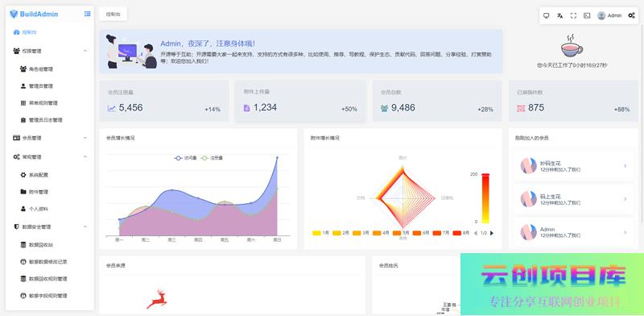The image size is (644, 316).
Task: Open 数据回收站 via its database icon
Action: coord(23,245)
